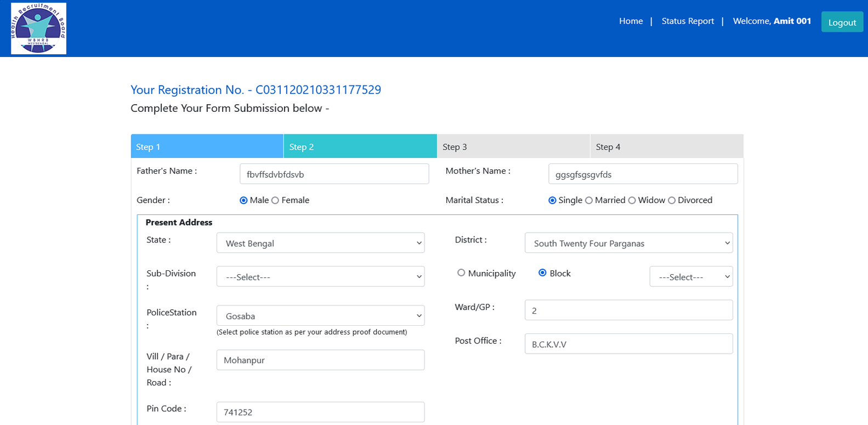Click the Post Office input field
Image resolution: width=868 pixels, height=425 pixels.
coord(629,344)
